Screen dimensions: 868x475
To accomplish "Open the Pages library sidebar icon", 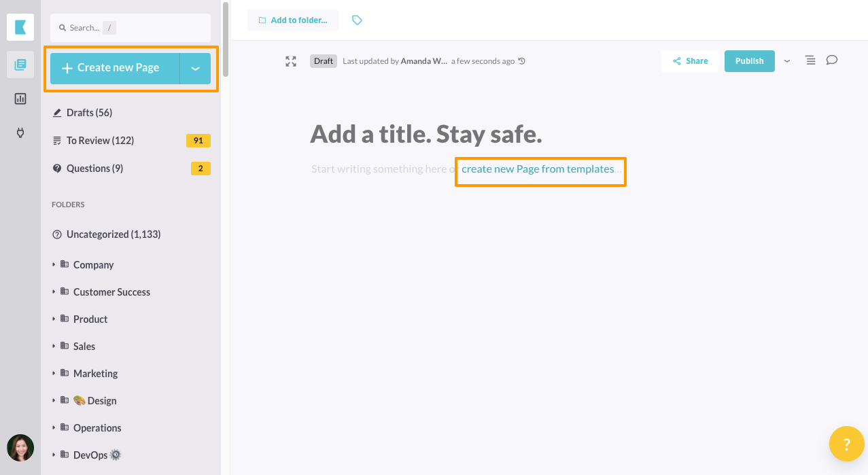I will coord(20,65).
